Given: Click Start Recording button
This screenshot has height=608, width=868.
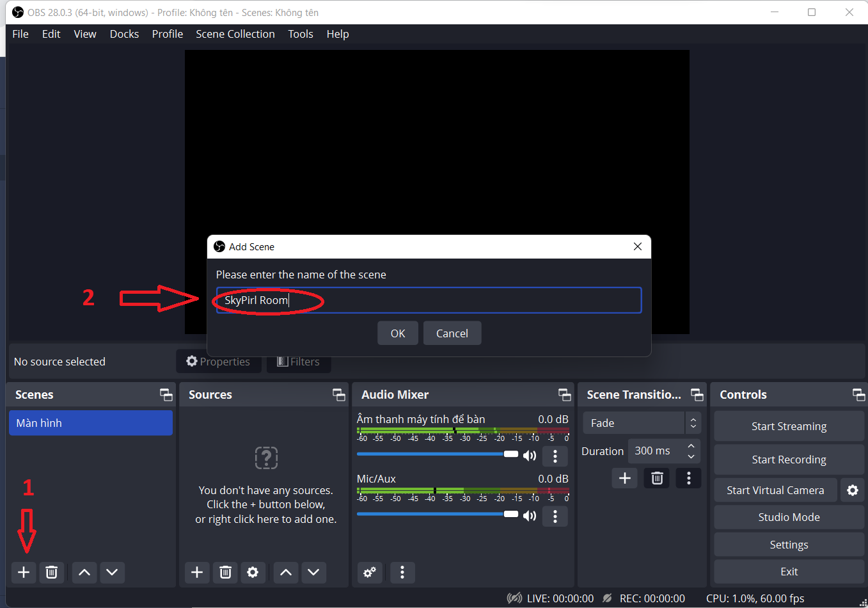Looking at the screenshot, I should (789, 460).
